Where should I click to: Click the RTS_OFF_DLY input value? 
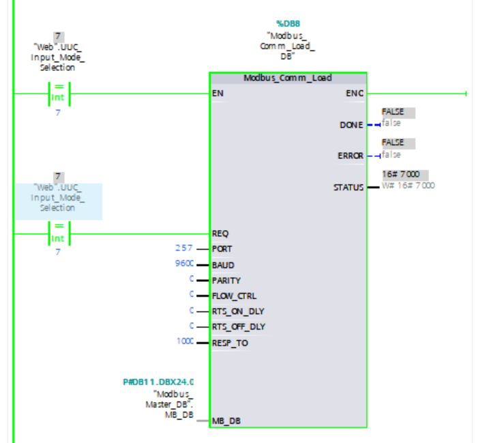tap(191, 326)
